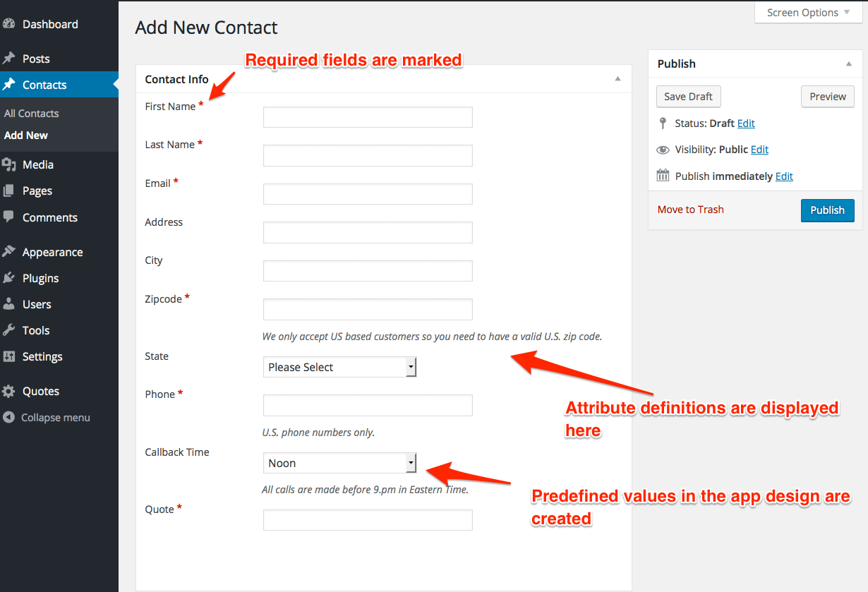Expand the Screen Options panel

tap(807, 12)
